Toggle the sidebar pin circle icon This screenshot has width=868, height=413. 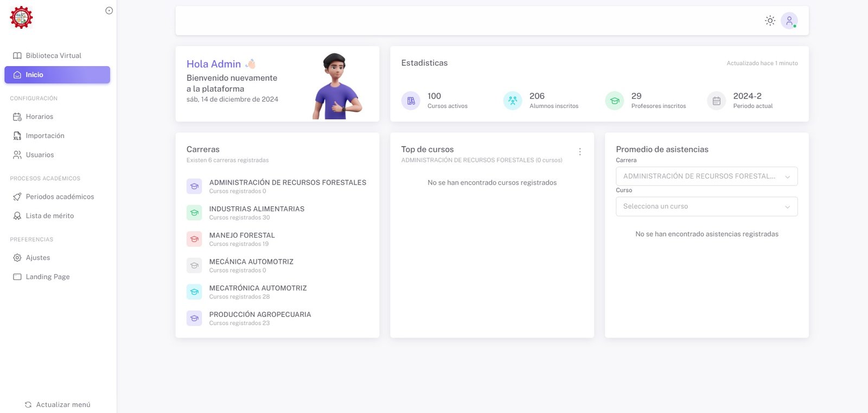(x=109, y=10)
